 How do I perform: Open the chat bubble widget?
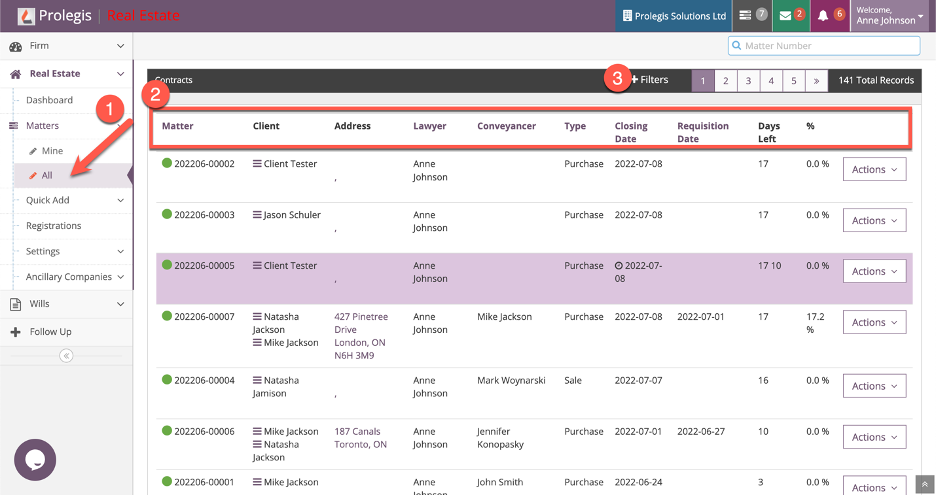[x=35, y=460]
